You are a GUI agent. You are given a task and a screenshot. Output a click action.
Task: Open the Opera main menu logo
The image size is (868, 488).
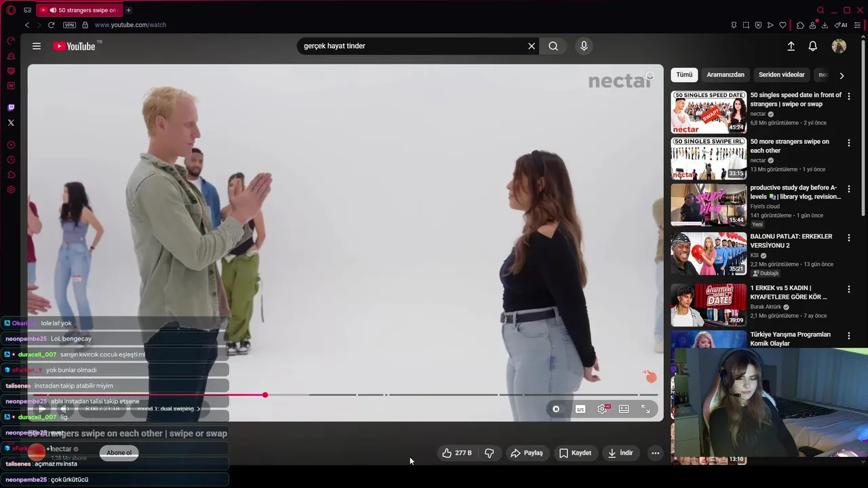pos(11,10)
